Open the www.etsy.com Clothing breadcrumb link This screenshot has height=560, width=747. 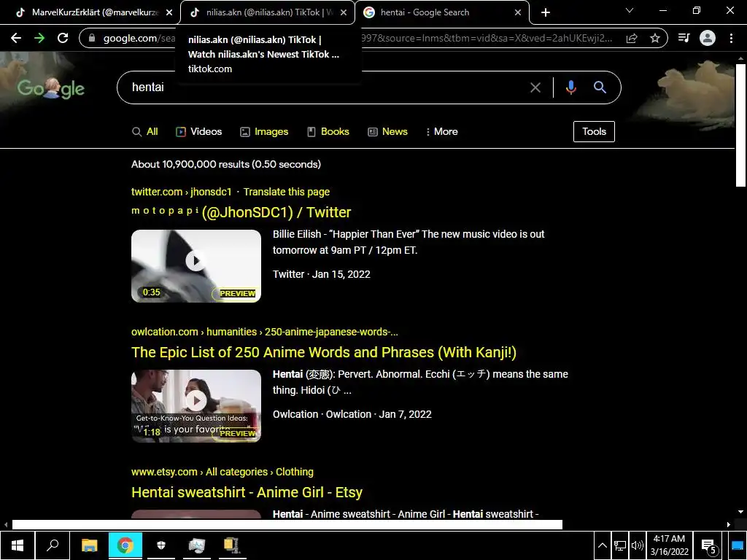pos(222,472)
